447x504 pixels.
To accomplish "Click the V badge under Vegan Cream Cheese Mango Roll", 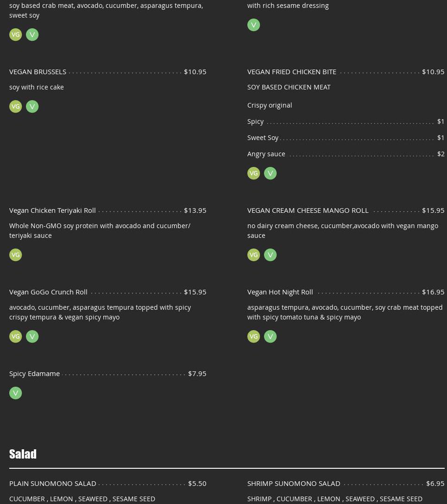I will [270, 255].
